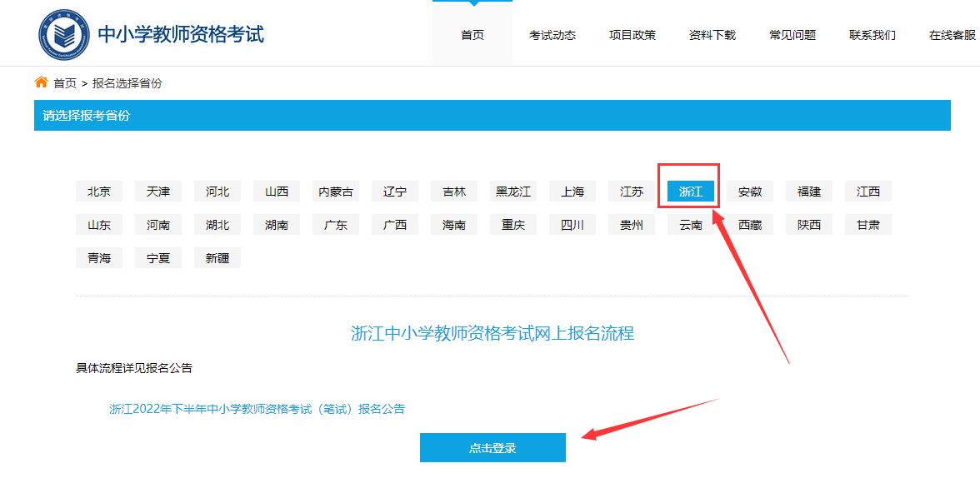Open the 常见问题 page
Image resolution: width=980 pixels, height=483 pixels.
791,34
